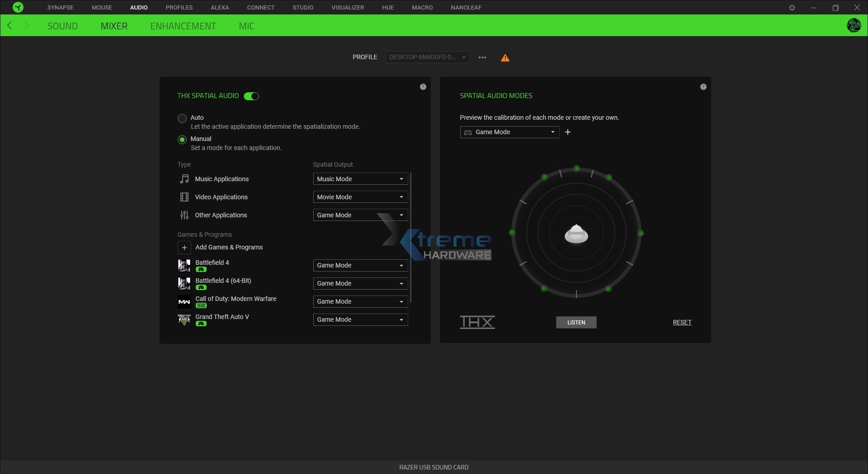This screenshot has width=868, height=474.
Task: Open the profile more options ellipsis
Action: click(482, 57)
